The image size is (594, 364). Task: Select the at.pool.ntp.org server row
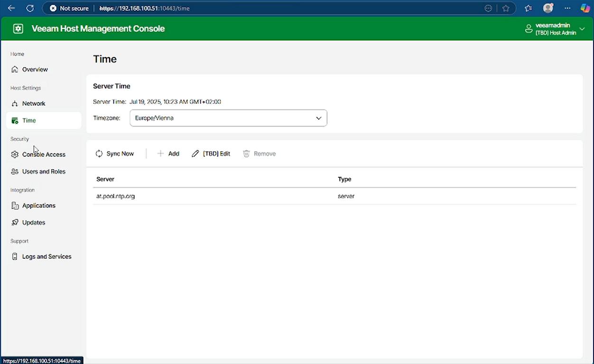click(116, 196)
